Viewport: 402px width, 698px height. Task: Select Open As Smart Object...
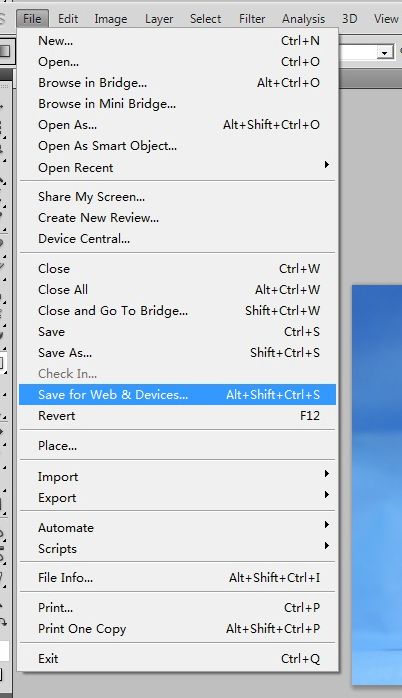tap(177, 146)
